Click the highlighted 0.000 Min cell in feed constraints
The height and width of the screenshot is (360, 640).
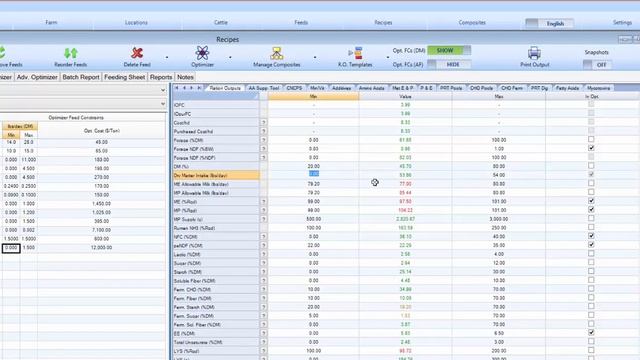pyautogui.click(x=11, y=248)
